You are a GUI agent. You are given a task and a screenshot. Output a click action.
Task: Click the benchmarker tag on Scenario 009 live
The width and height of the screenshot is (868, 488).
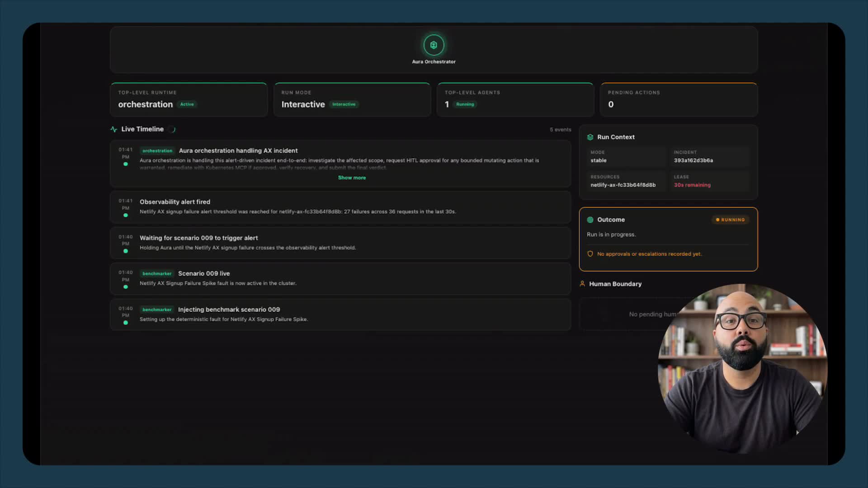[x=156, y=274]
